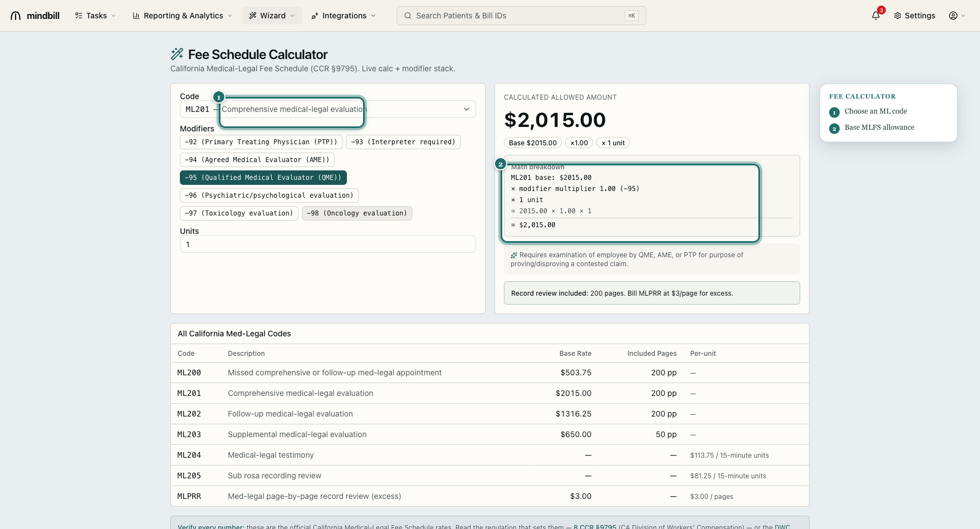Click the Settings gear icon

pos(898,16)
